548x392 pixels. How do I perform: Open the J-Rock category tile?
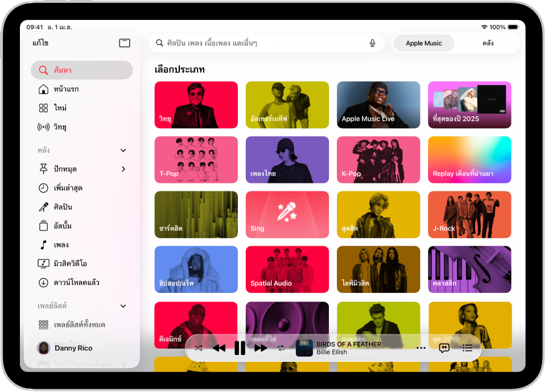tap(469, 214)
